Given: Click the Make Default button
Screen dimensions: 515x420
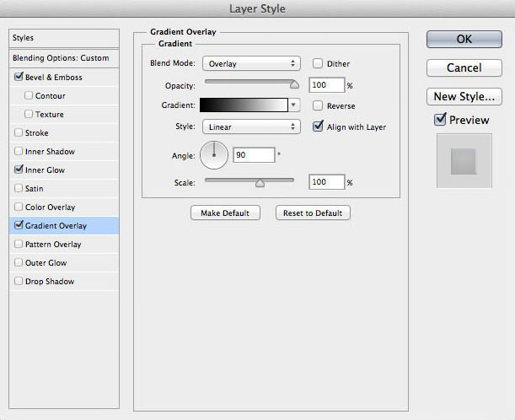Looking at the screenshot, I should [225, 213].
